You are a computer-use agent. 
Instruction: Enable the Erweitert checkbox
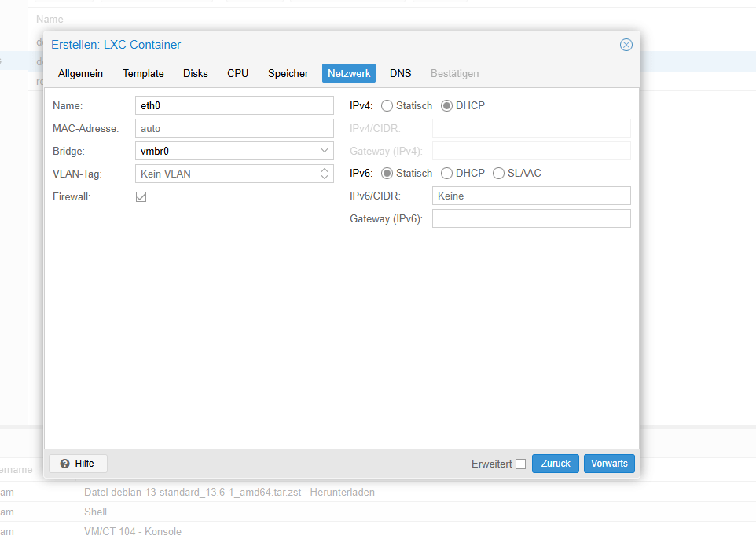[x=521, y=464]
